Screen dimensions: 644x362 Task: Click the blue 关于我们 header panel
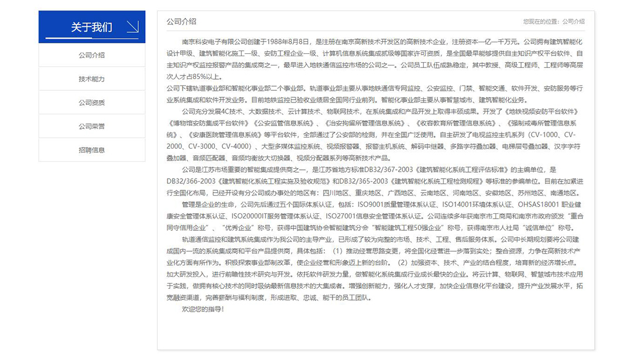point(91,26)
